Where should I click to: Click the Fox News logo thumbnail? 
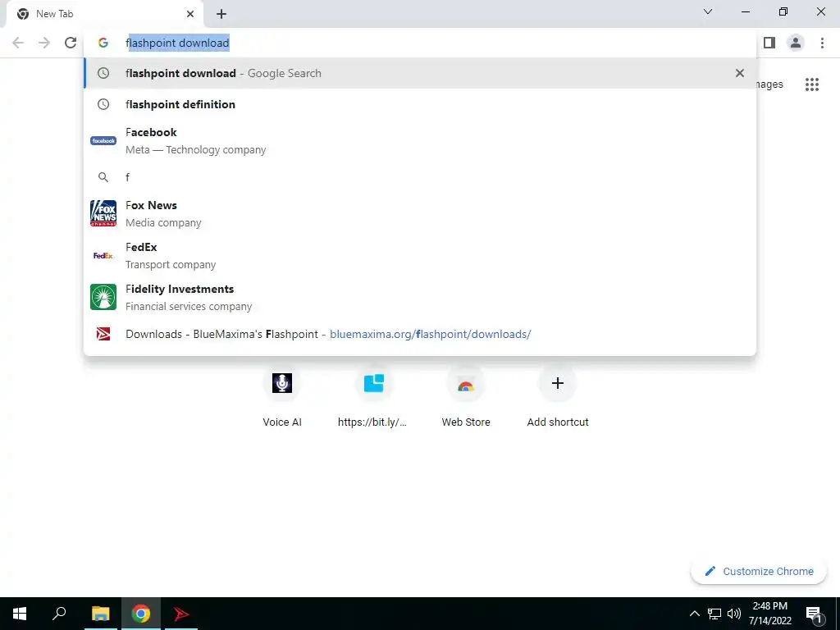[x=103, y=213]
